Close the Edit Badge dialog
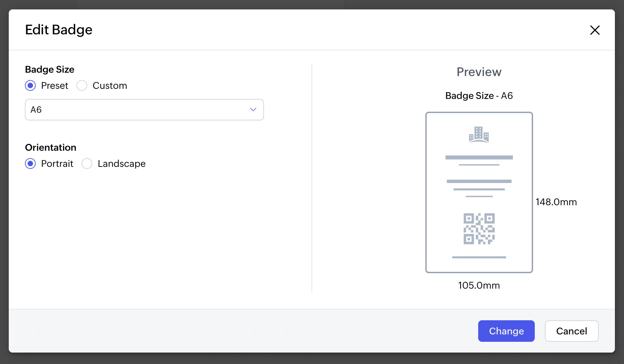Screen dimensions: 624x364 click(x=595, y=30)
